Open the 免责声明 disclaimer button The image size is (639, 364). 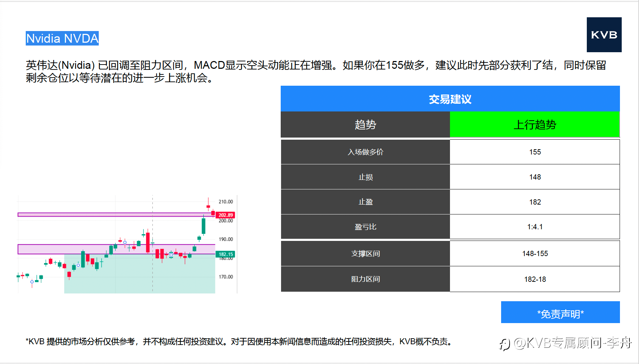tap(560, 312)
